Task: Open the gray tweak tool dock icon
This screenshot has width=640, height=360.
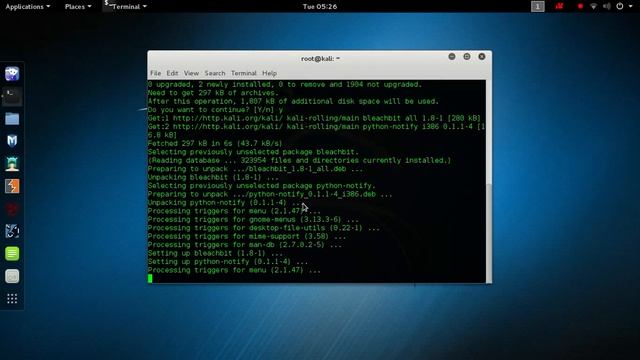Action: (x=12, y=276)
